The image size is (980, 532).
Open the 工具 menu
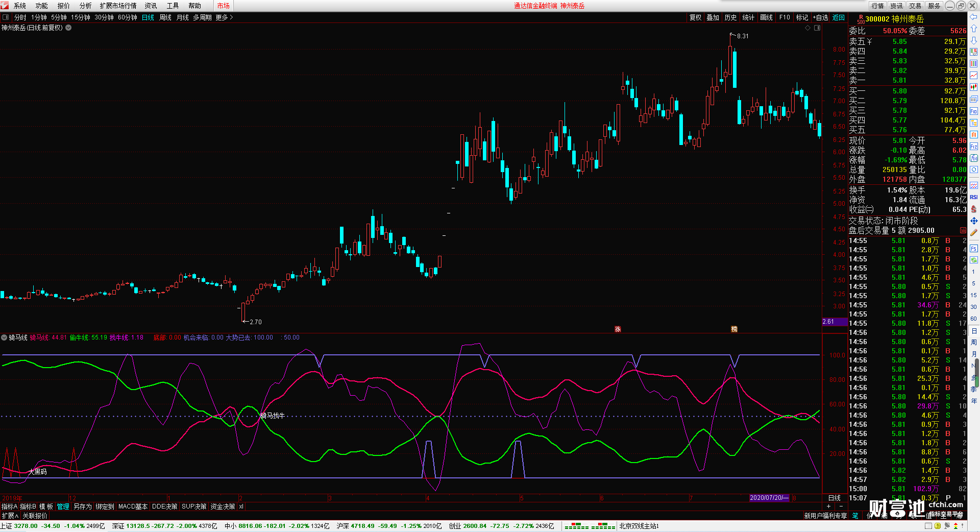173,6
